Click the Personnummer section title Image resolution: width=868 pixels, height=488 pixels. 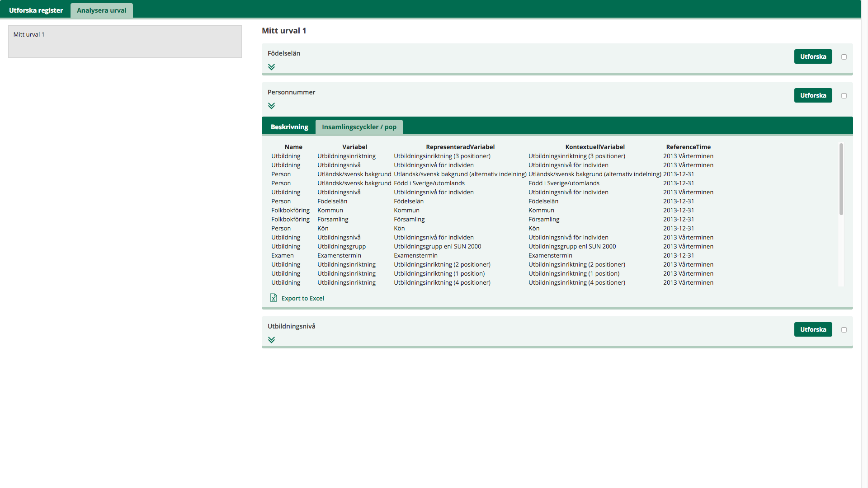coord(292,92)
